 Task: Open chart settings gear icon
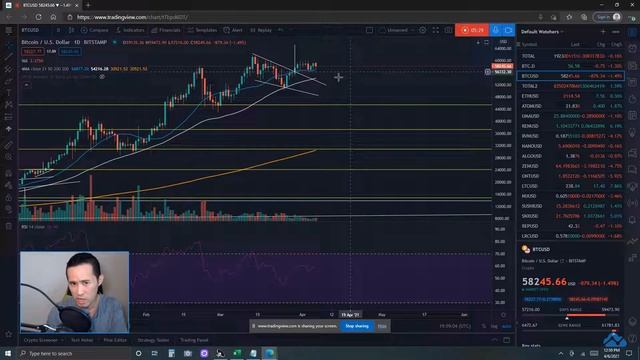click(x=423, y=30)
